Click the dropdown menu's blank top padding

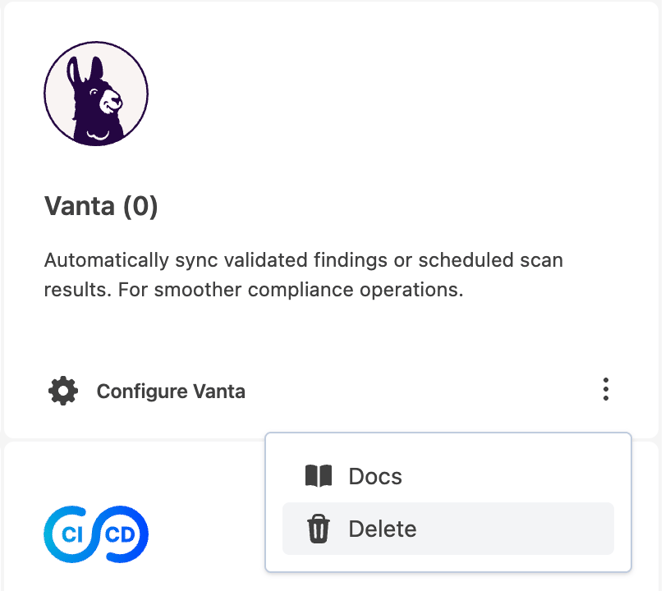[x=448, y=442]
